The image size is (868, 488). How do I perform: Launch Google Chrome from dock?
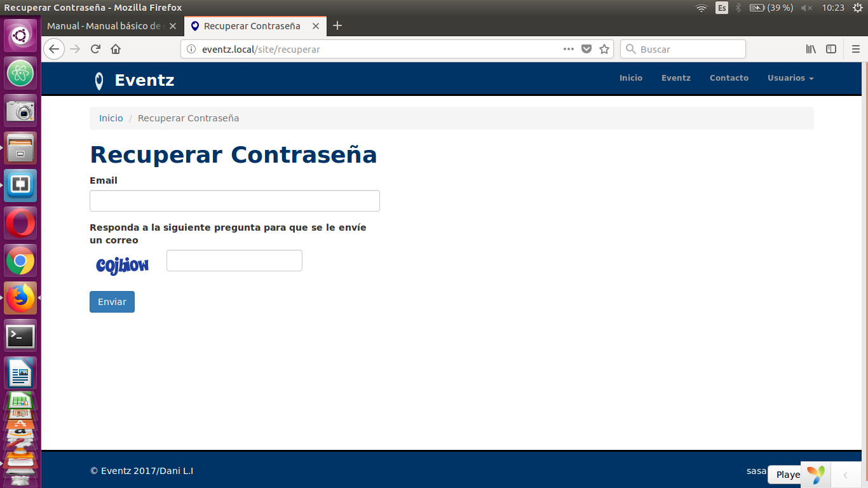coord(21,261)
